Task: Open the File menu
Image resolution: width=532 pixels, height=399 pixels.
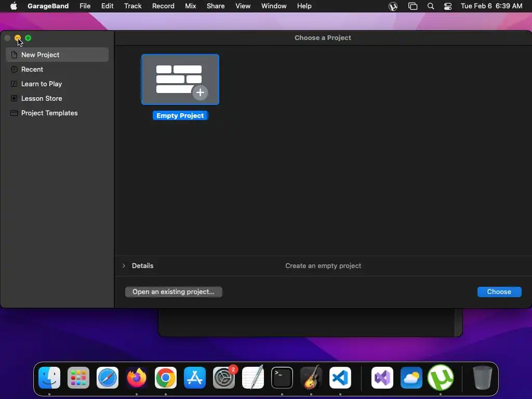Action: click(x=85, y=6)
